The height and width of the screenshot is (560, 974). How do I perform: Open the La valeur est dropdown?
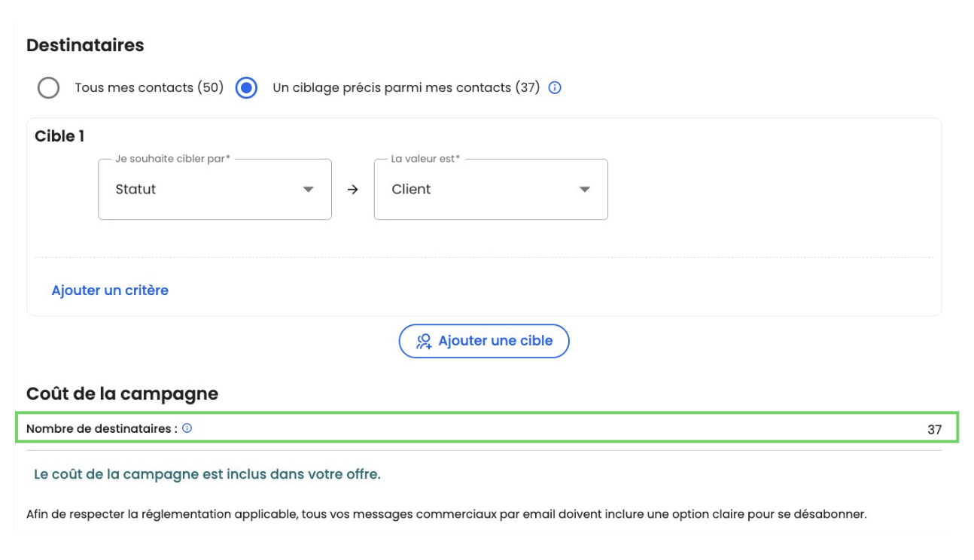point(490,190)
